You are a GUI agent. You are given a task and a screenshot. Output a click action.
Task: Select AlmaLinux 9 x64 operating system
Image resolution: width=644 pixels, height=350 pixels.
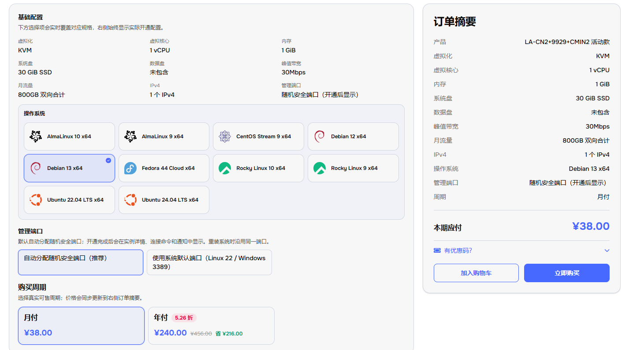pyautogui.click(x=164, y=136)
